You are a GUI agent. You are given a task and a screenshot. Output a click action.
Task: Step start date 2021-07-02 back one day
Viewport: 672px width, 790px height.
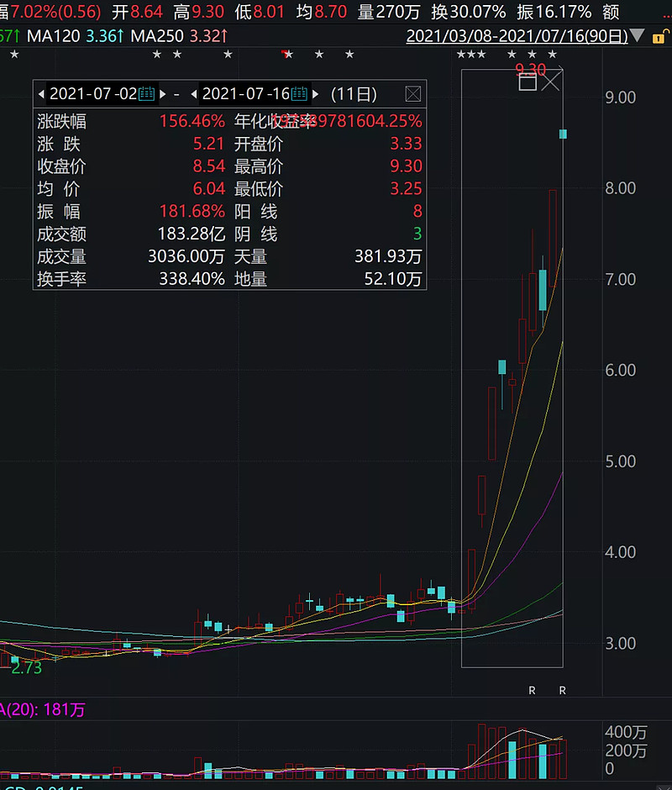[41, 94]
